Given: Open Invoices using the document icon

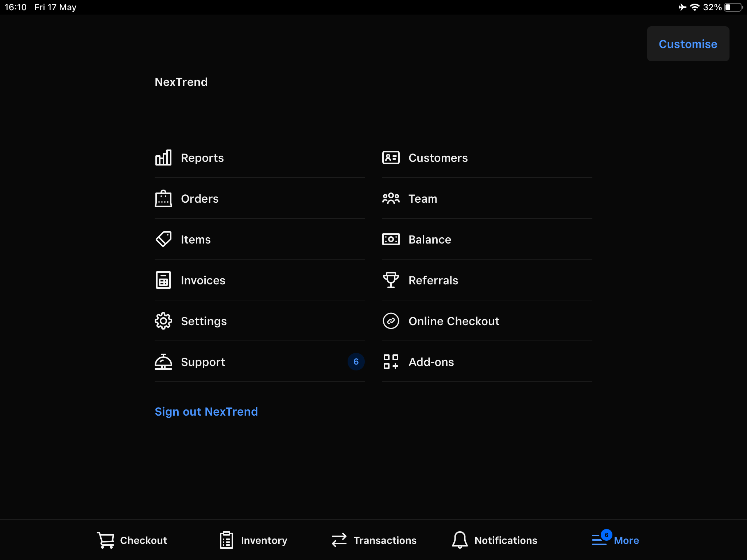Looking at the screenshot, I should (x=163, y=280).
